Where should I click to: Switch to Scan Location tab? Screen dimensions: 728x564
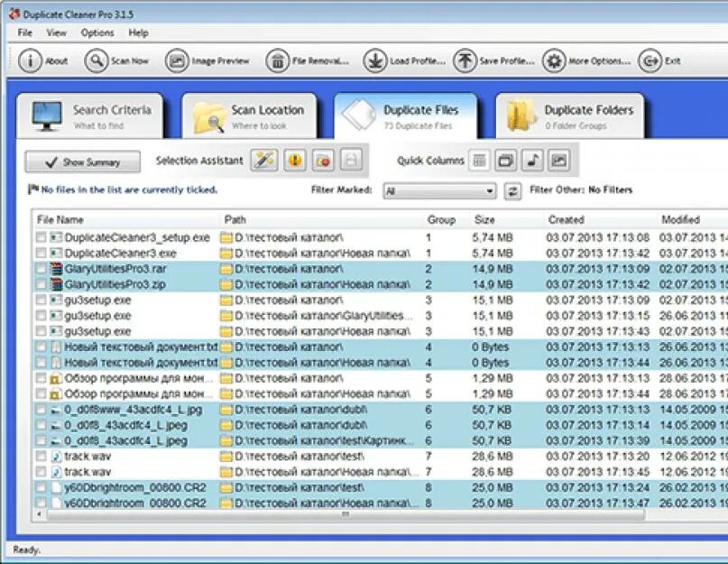[x=249, y=116]
